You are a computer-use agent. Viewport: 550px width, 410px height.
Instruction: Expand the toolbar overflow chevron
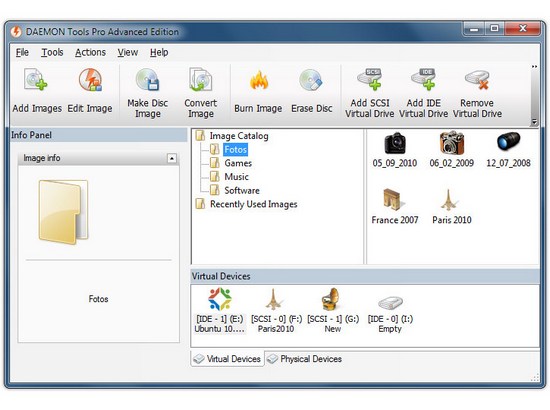pos(534,67)
